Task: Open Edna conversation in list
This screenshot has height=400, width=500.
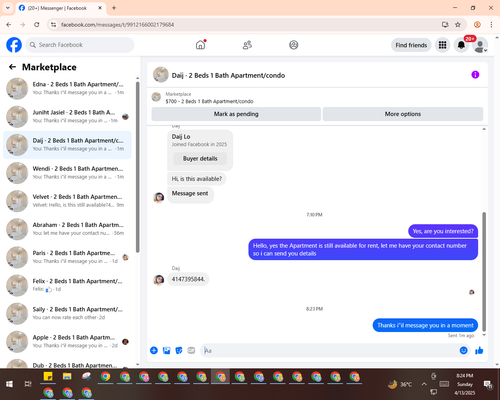Action: pyautogui.click(x=67, y=88)
